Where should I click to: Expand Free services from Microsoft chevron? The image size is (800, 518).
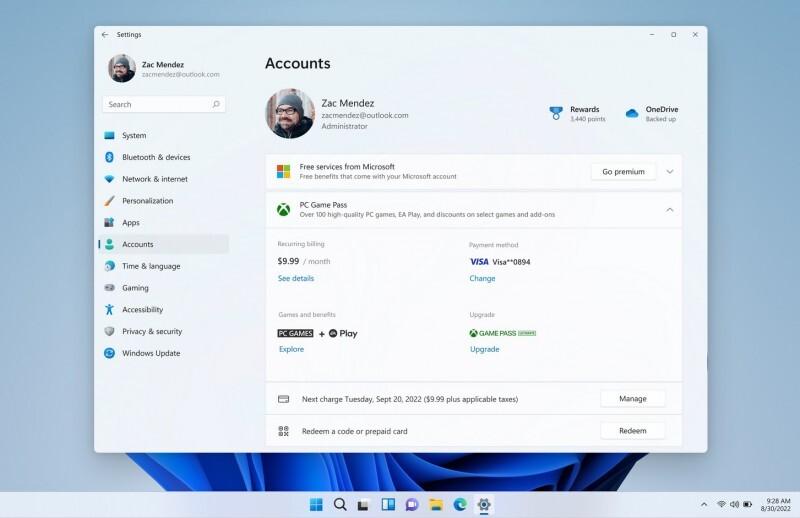(x=670, y=171)
